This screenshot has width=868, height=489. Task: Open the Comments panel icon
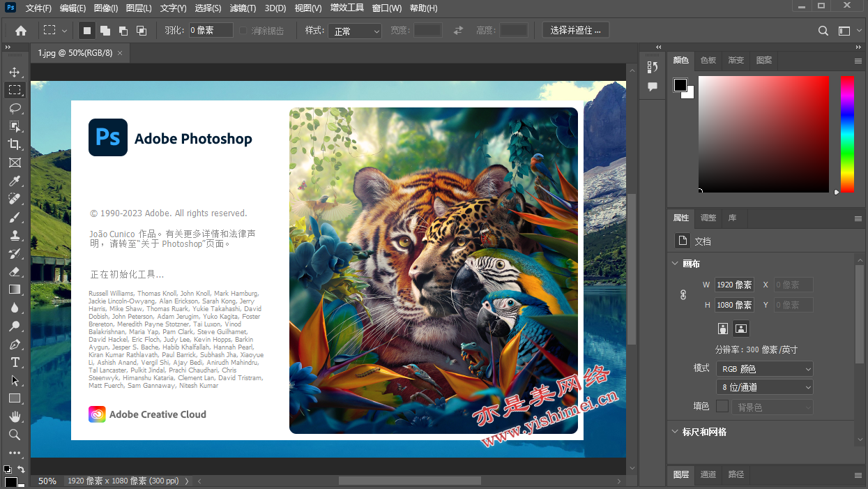653,86
